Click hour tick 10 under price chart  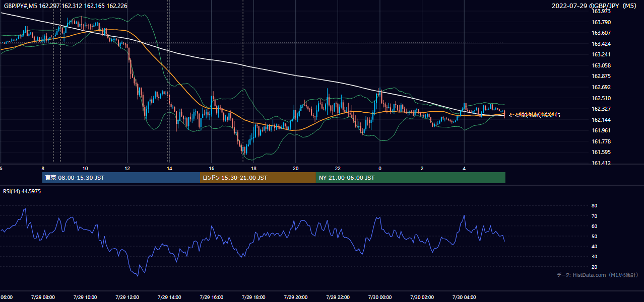click(85, 169)
